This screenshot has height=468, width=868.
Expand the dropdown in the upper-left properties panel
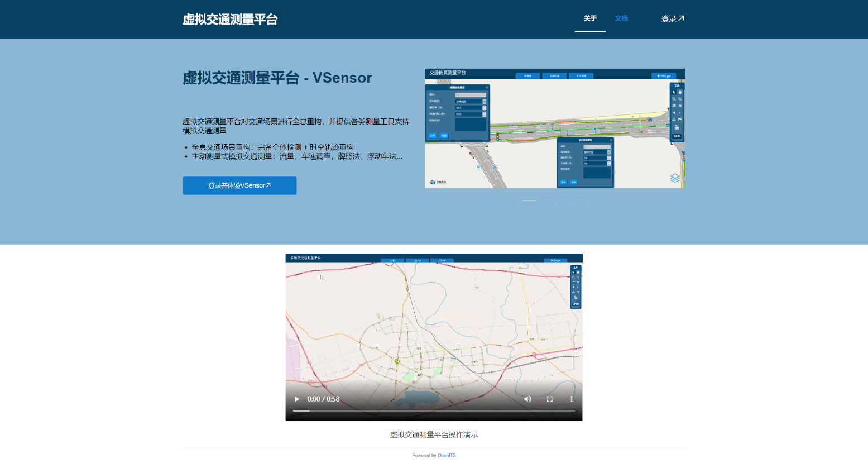click(x=484, y=101)
